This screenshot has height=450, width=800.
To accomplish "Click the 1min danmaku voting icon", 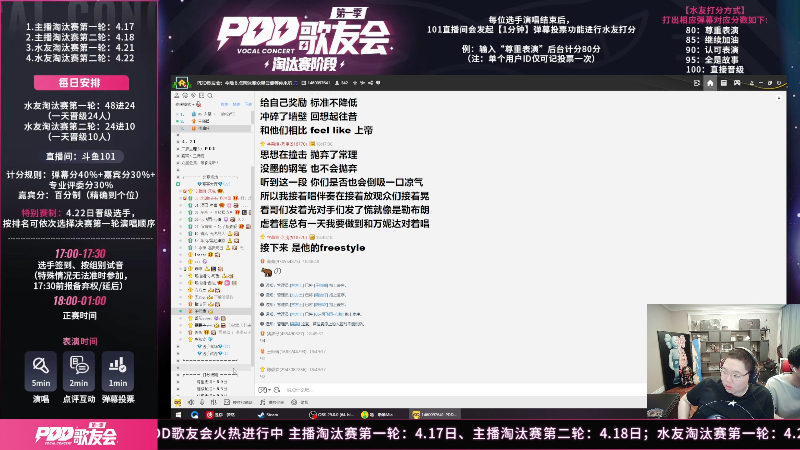I will (x=117, y=371).
